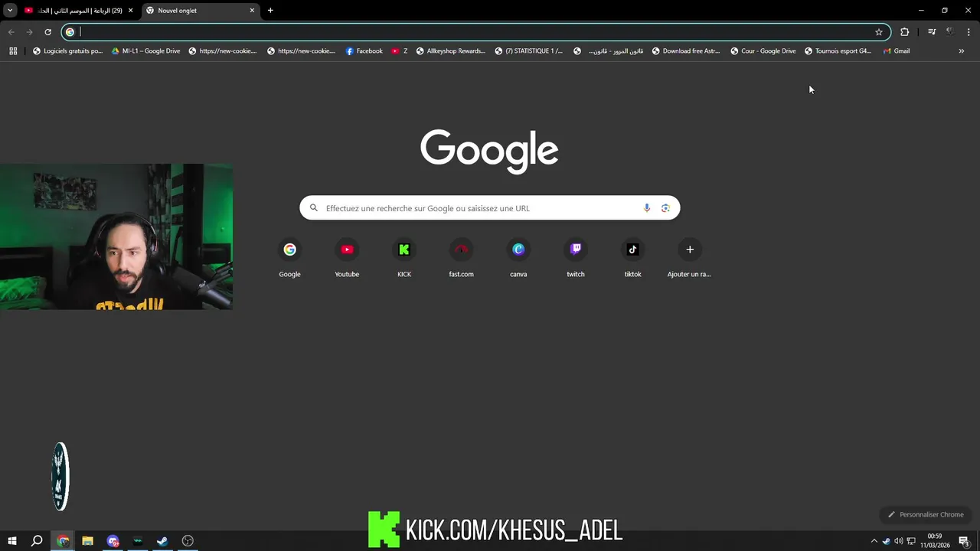Open the media controls toolbar icon
The width and height of the screenshot is (980, 551).
click(x=932, y=32)
